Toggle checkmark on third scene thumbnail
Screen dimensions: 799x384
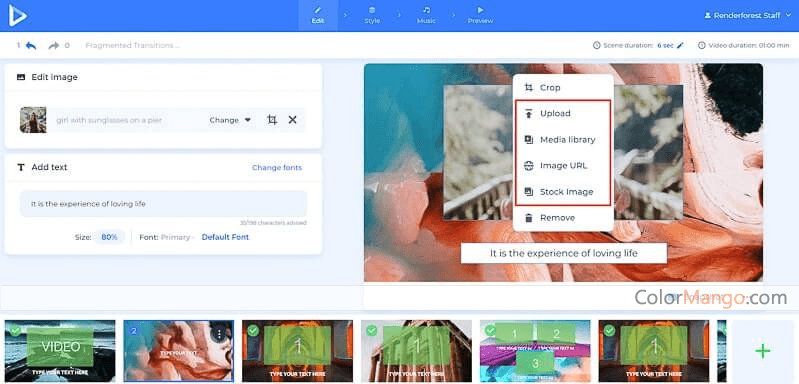click(253, 331)
